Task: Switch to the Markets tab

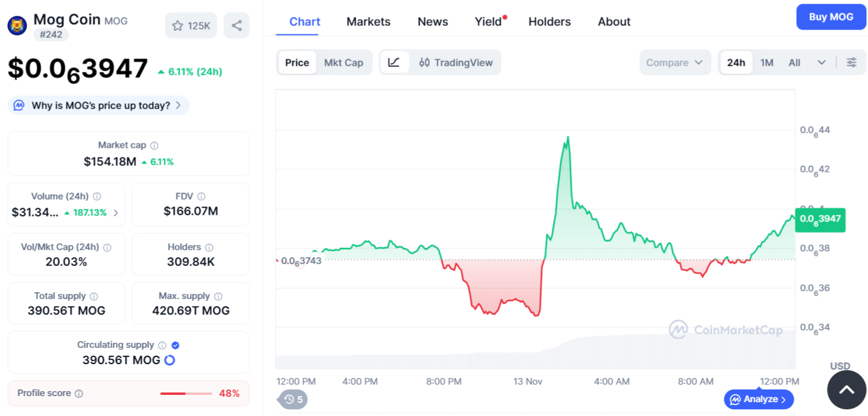Action: click(368, 22)
